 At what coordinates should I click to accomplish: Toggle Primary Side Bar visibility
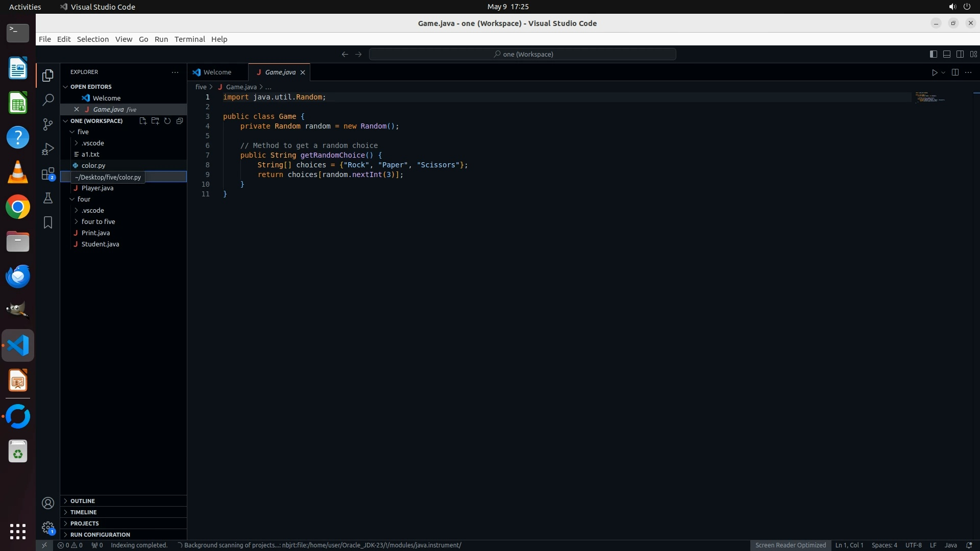[933, 54]
